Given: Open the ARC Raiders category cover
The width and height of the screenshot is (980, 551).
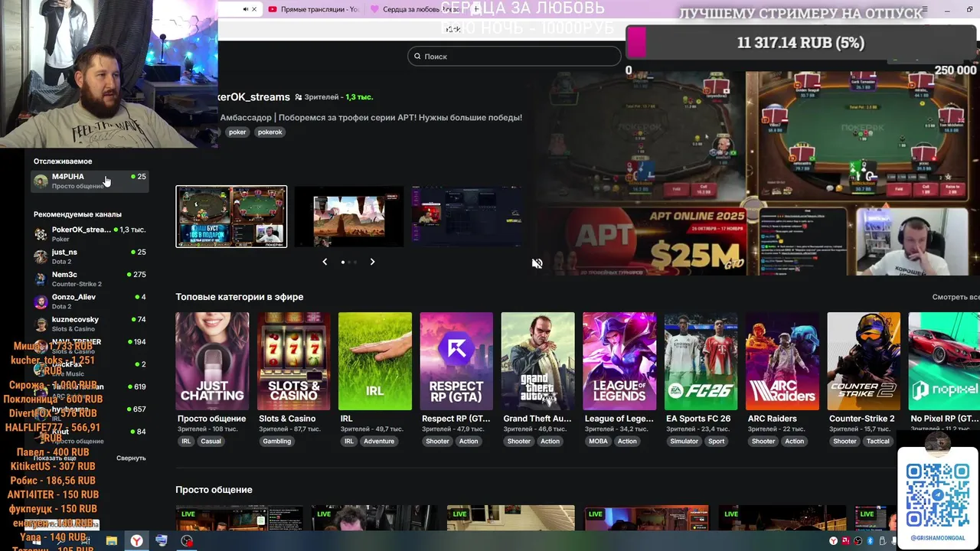Looking at the screenshot, I should coord(782,361).
